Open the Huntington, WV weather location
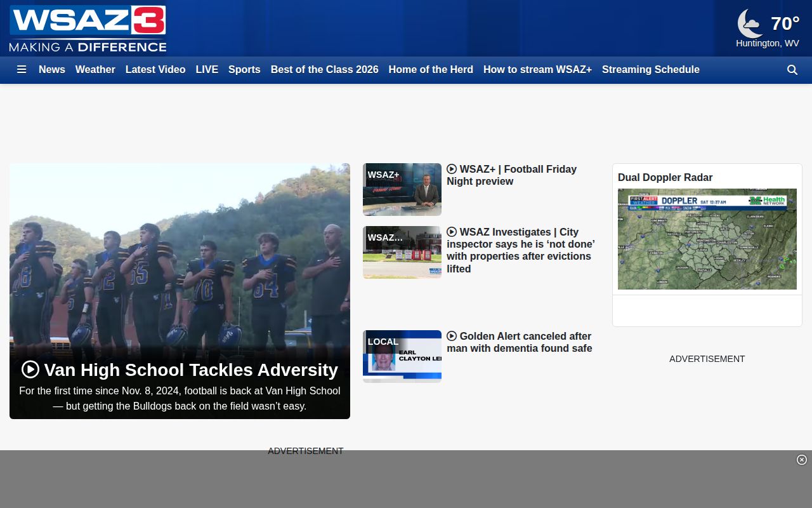The width and height of the screenshot is (812, 508). 767,43
